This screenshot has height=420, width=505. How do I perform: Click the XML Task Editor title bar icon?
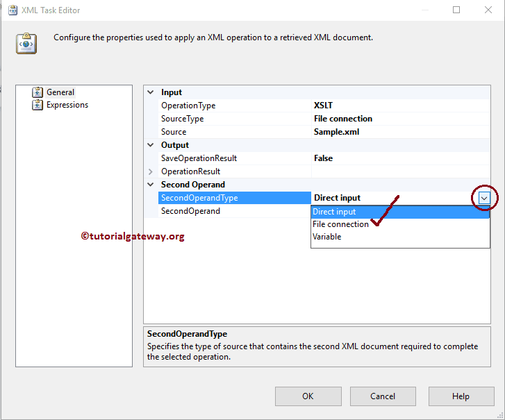click(x=13, y=10)
